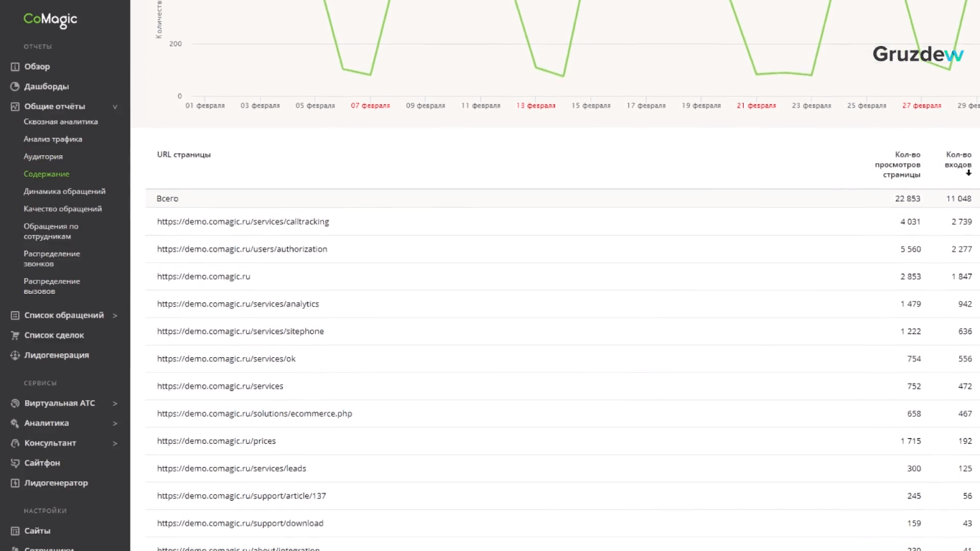This screenshot has width=980, height=551.
Task: Click the 21 февраля chart axis label
Action: pyautogui.click(x=756, y=106)
